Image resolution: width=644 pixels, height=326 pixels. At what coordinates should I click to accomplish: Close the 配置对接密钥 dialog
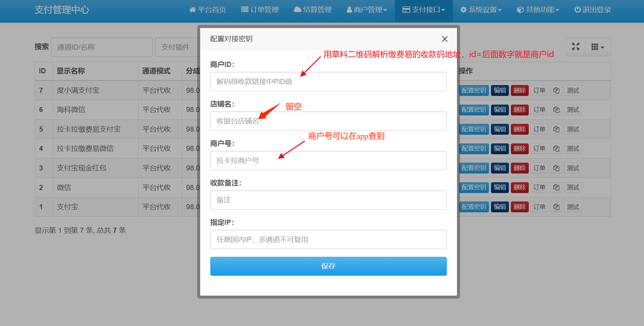click(444, 39)
